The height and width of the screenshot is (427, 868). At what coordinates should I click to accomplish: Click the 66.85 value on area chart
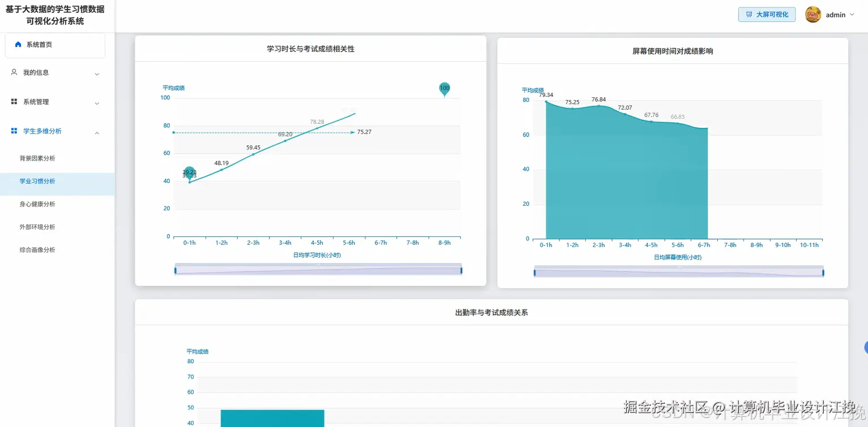(x=678, y=117)
